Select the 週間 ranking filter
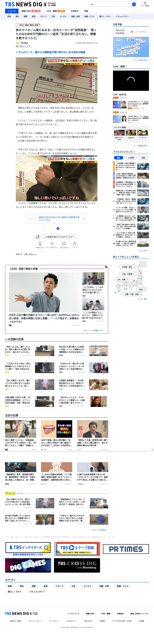The height and width of the screenshot is (644, 154). (x=143, y=158)
